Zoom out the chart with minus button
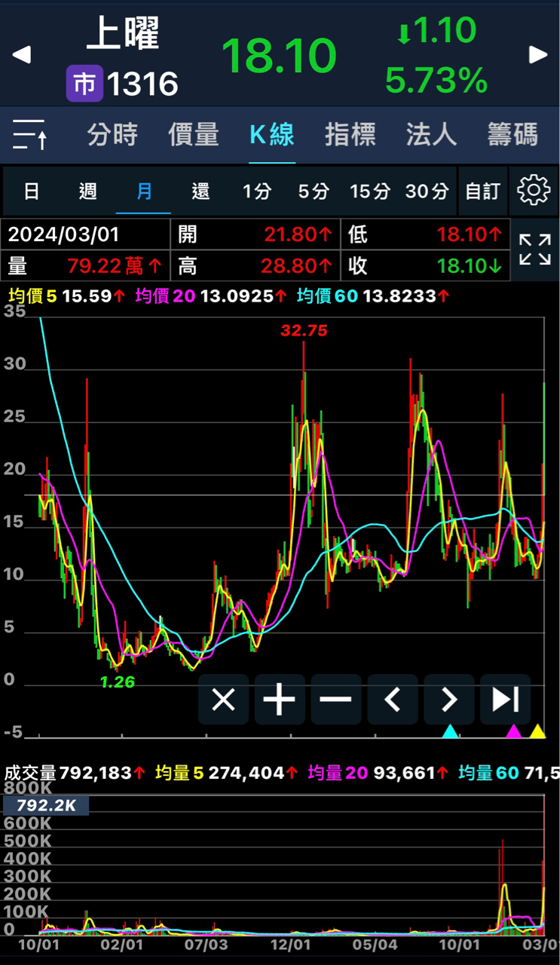Viewport: 560px width, 965px height. click(x=335, y=700)
